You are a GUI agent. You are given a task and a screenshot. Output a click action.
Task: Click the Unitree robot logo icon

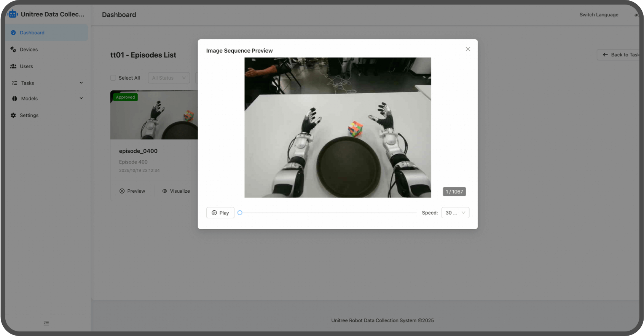(x=13, y=14)
